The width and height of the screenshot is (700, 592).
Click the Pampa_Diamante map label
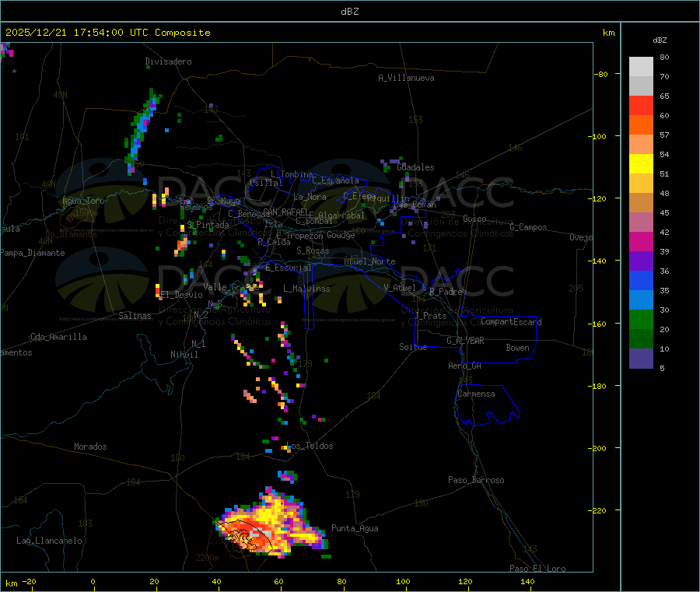pyautogui.click(x=33, y=253)
